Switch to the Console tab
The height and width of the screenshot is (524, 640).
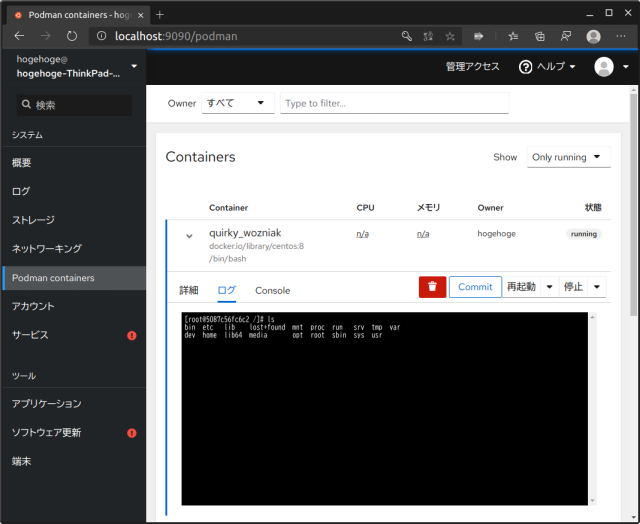pyautogui.click(x=272, y=290)
